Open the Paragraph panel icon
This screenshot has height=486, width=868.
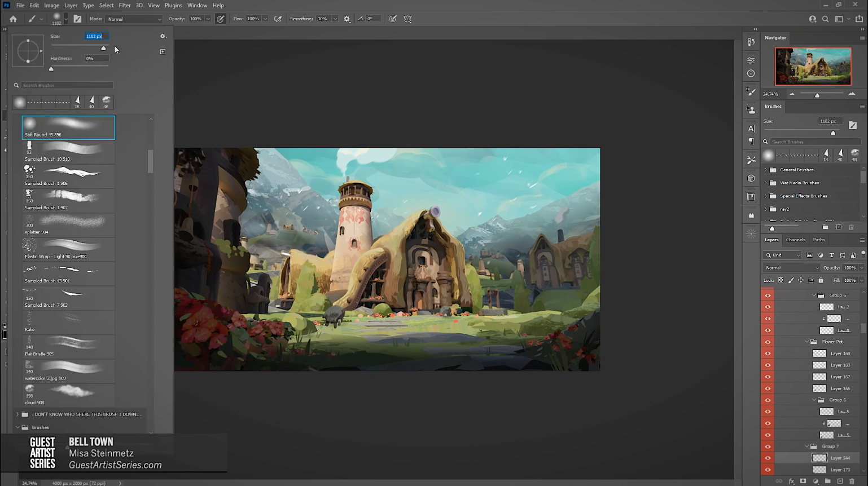click(751, 142)
